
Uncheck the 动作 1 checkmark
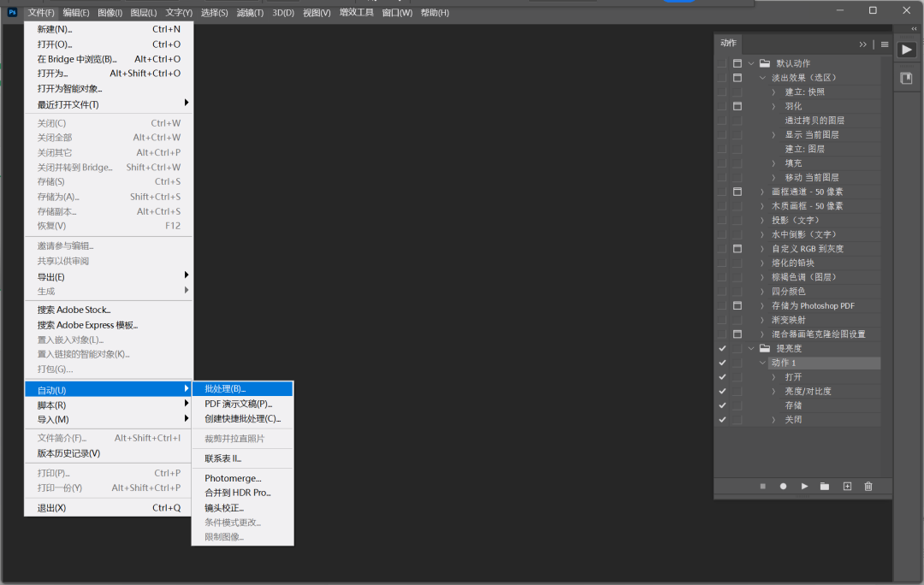[722, 363]
